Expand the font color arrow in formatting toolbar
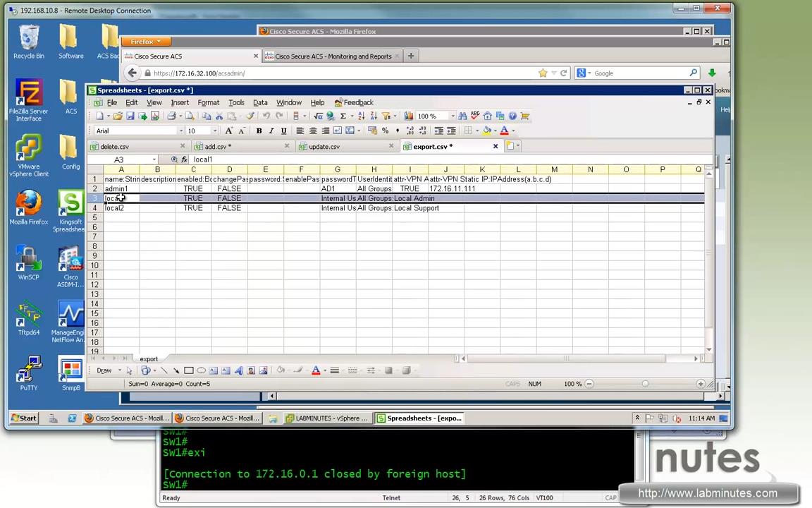The image size is (812, 508). click(x=513, y=131)
